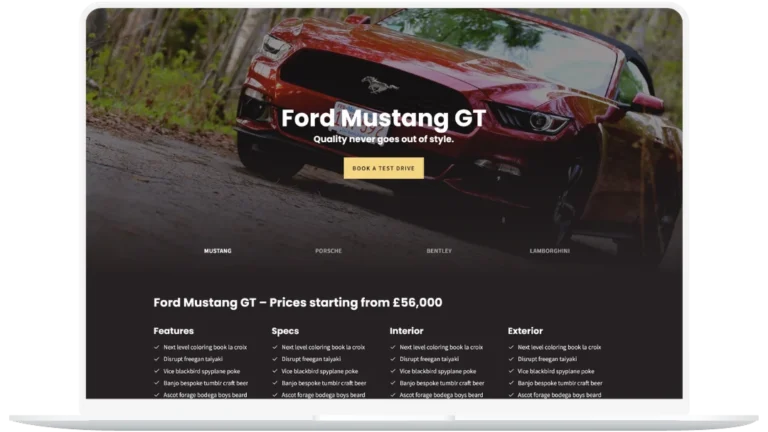Click 'Disrupt freegan taiyaki' under Specs
Viewport: 768px width, 432px height.
(x=311, y=359)
